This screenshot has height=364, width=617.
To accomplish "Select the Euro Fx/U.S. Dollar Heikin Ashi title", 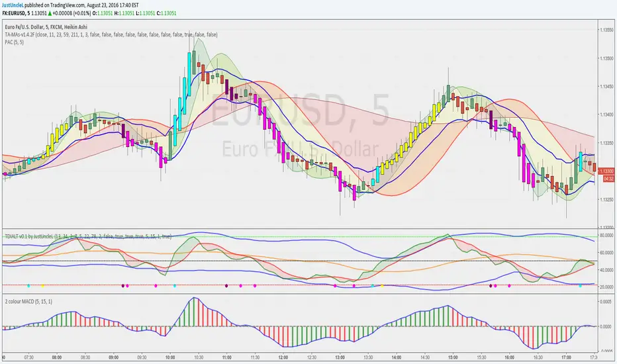I will pos(46,26).
